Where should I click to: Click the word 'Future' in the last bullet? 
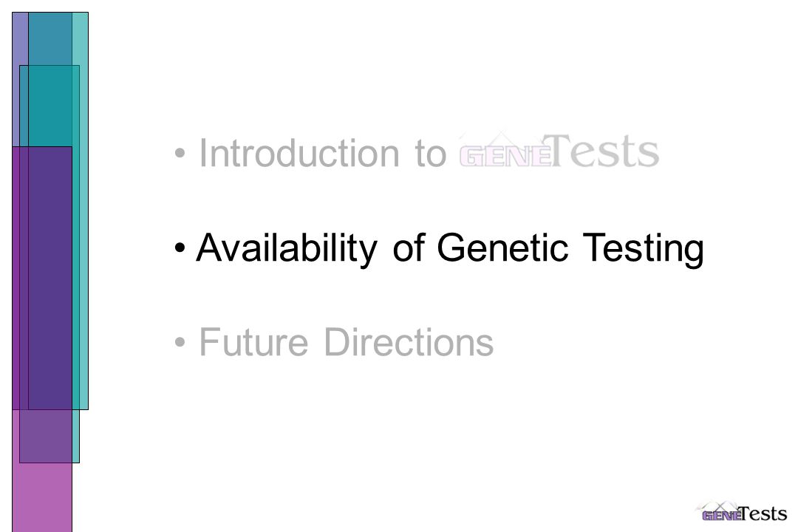coord(253,342)
